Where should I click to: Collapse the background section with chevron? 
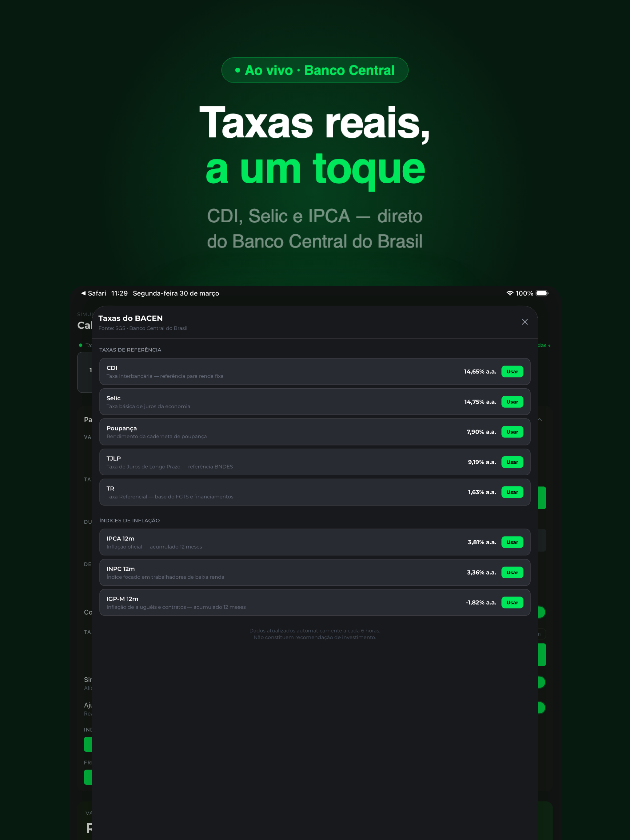(540, 420)
